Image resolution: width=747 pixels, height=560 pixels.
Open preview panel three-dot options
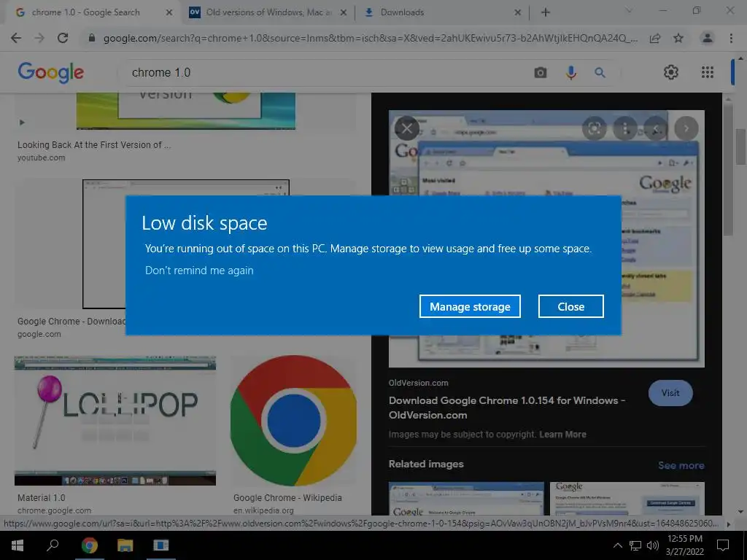[625, 128]
